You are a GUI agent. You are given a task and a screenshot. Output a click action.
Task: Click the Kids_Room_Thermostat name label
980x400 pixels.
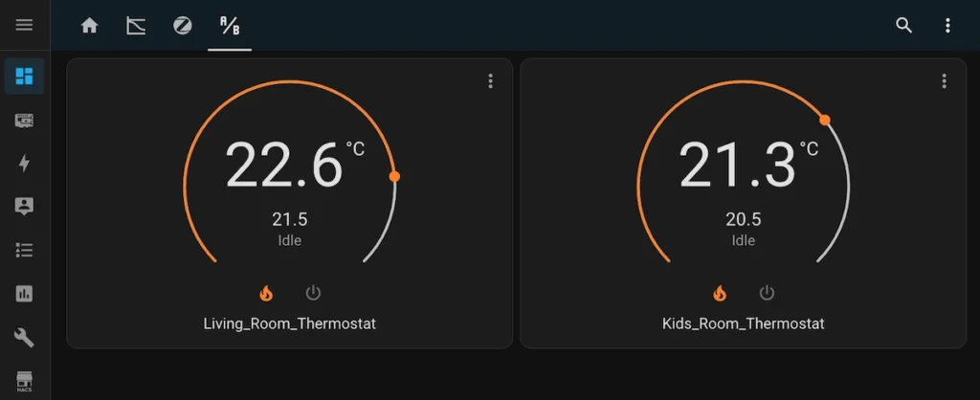(743, 323)
